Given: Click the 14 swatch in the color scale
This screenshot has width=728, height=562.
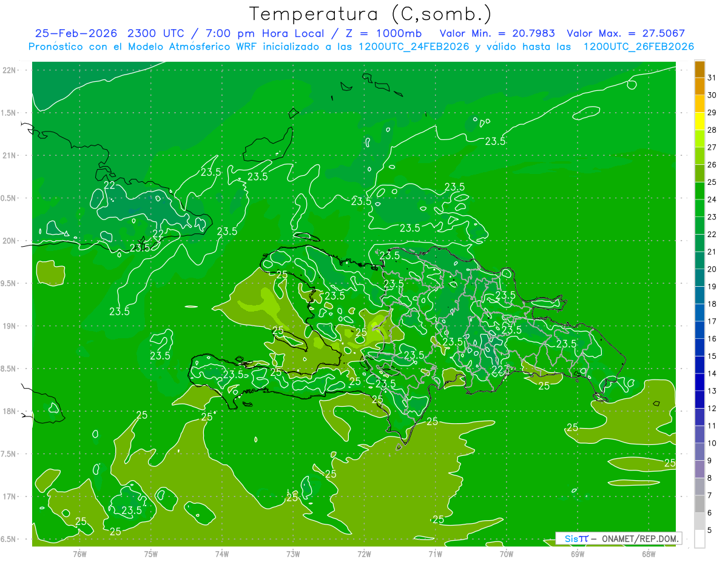Looking at the screenshot, I should [699, 365].
